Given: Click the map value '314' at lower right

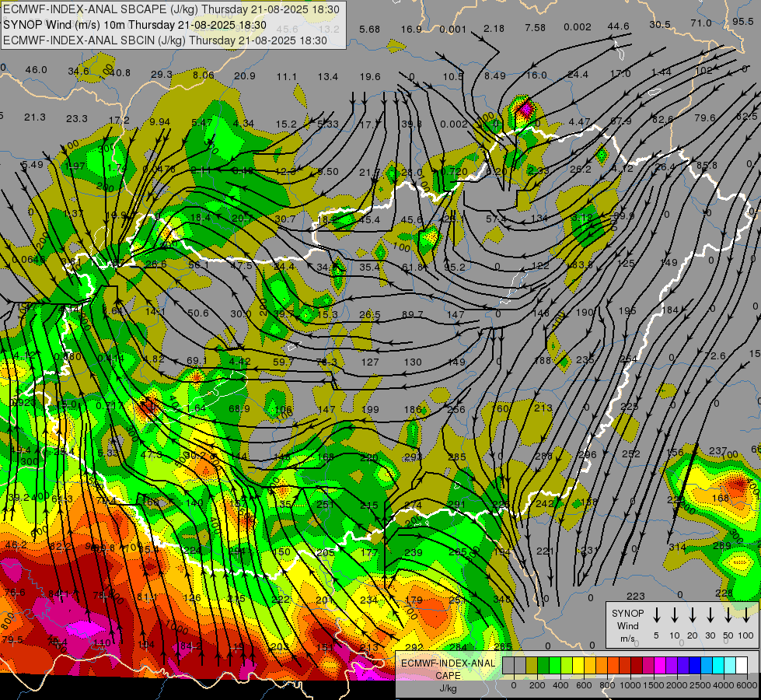Looking at the screenshot, I should (x=677, y=547).
